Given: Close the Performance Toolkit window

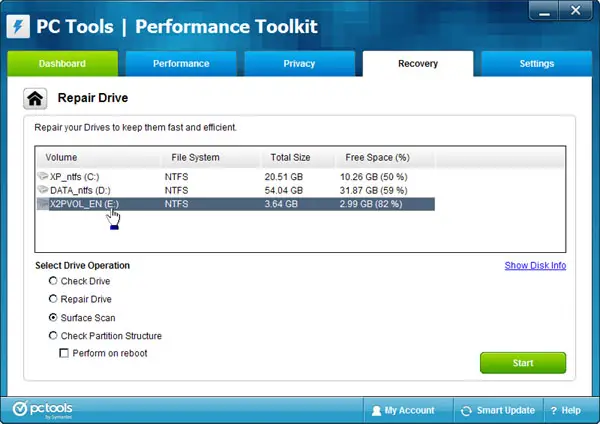Looking at the screenshot, I should (576, 10).
